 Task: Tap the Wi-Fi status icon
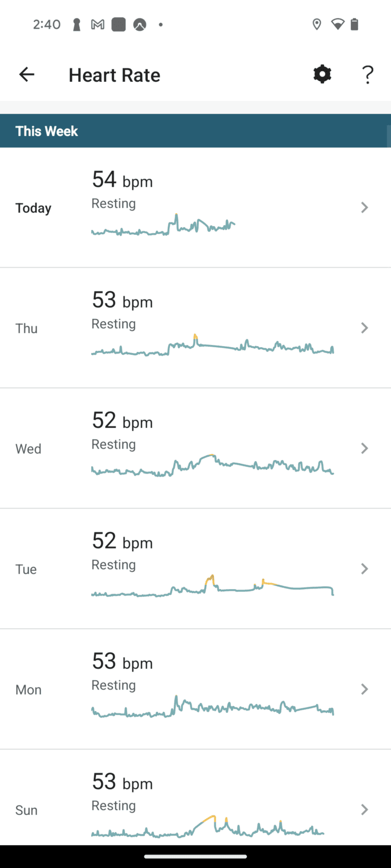pyautogui.click(x=338, y=24)
